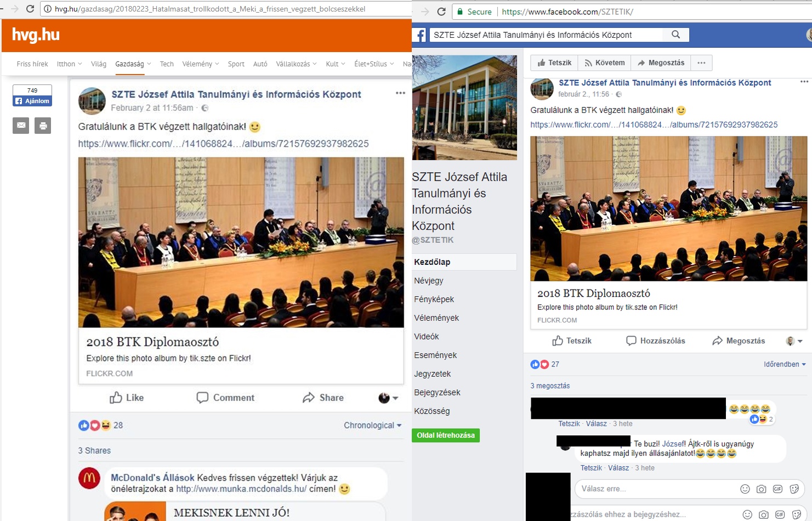Click the GIF icon in reply field

(777, 489)
